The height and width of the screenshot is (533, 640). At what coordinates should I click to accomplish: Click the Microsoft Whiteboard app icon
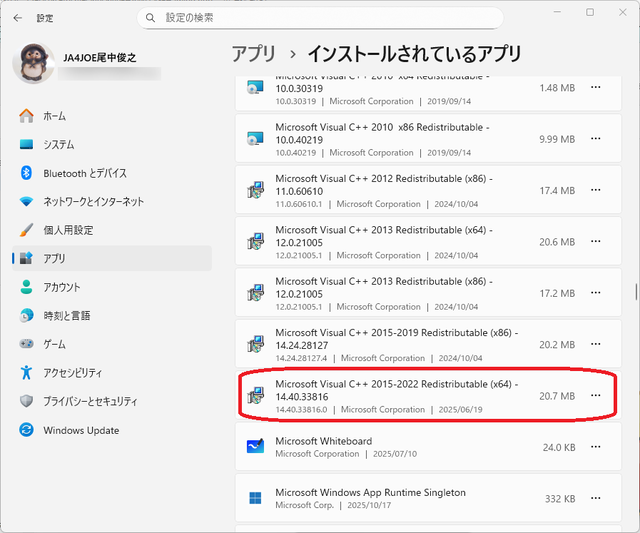click(x=256, y=446)
